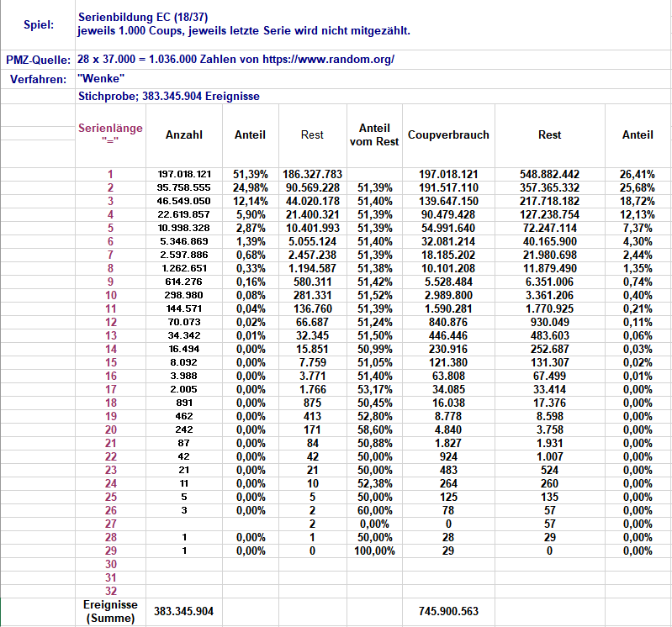Select the 'Spiel:' label cell
Screen dimensions: 672x627
tap(38, 25)
